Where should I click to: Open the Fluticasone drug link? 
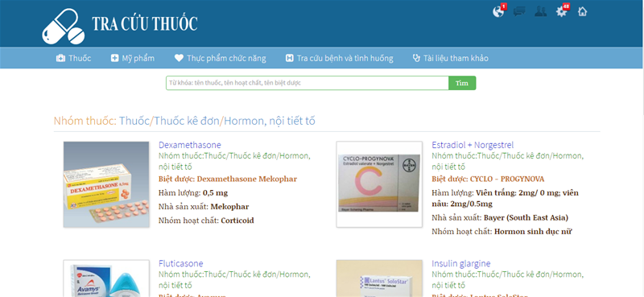click(180, 263)
